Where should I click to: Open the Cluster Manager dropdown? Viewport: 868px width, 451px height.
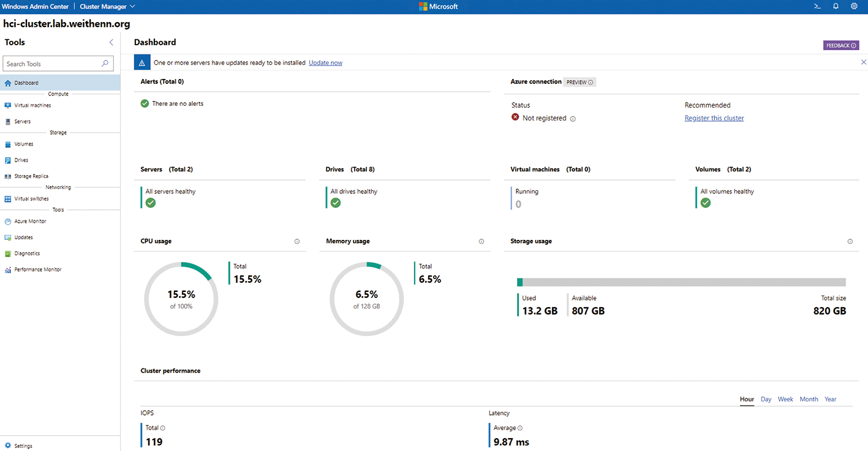[x=108, y=7]
